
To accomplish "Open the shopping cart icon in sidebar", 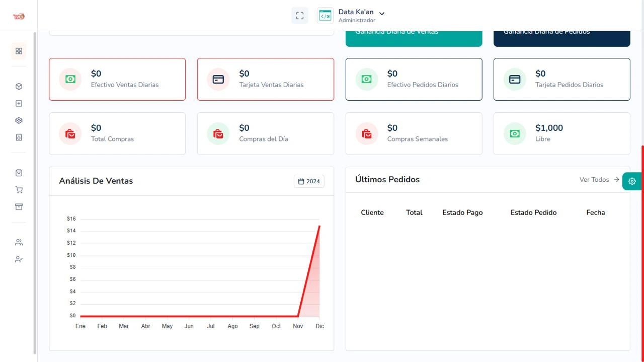I will [19, 190].
